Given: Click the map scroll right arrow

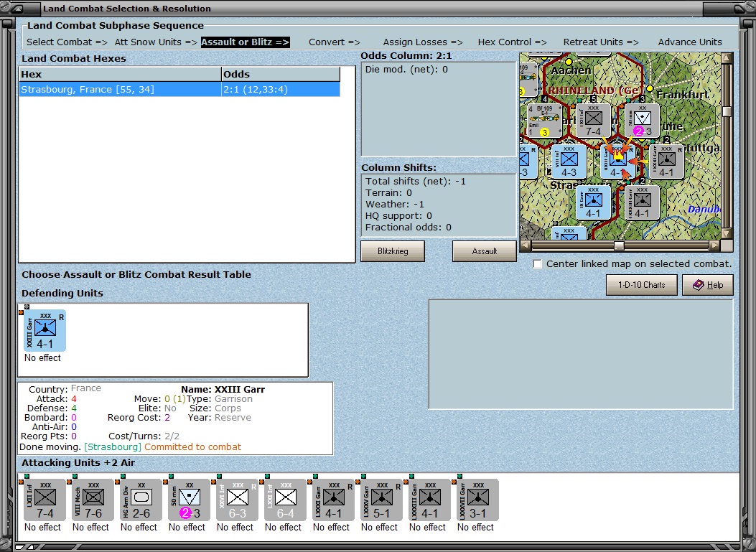Looking at the screenshot, I should point(715,246).
